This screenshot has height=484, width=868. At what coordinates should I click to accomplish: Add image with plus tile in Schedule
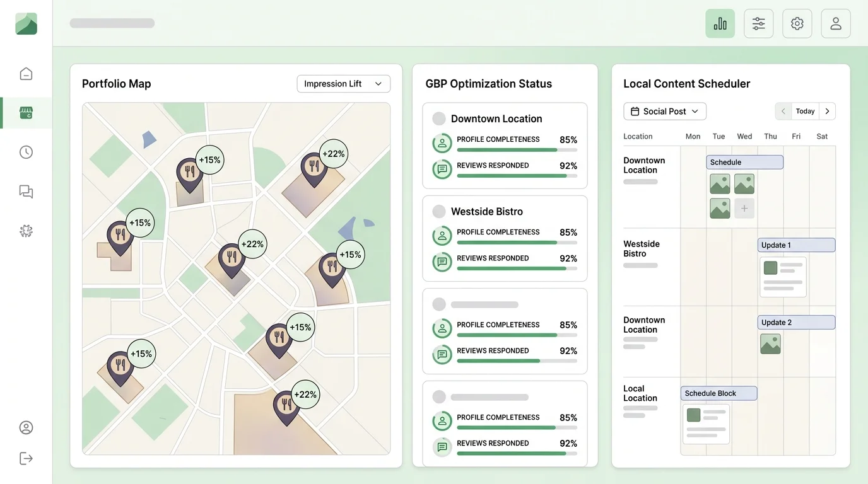[744, 209]
